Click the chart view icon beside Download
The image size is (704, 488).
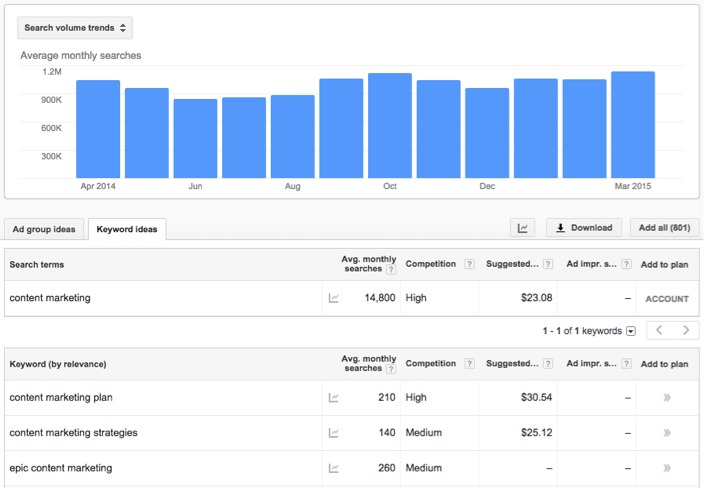point(523,228)
